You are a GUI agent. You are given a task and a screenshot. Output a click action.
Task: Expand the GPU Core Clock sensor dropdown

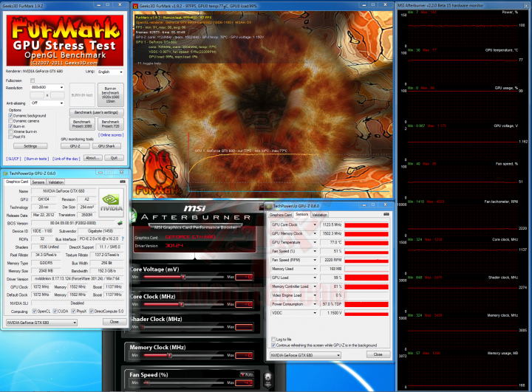tap(315, 225)
